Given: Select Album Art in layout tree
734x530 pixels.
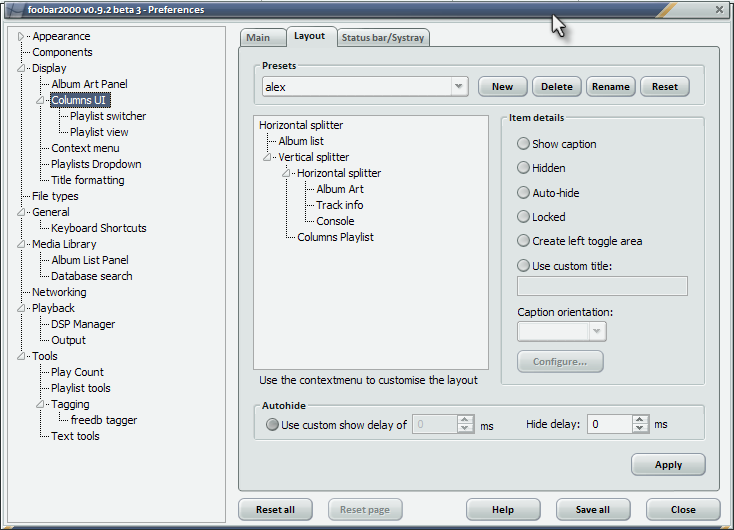Looking at the screenshot, I should pyautogui.click(x=340, y=189).
